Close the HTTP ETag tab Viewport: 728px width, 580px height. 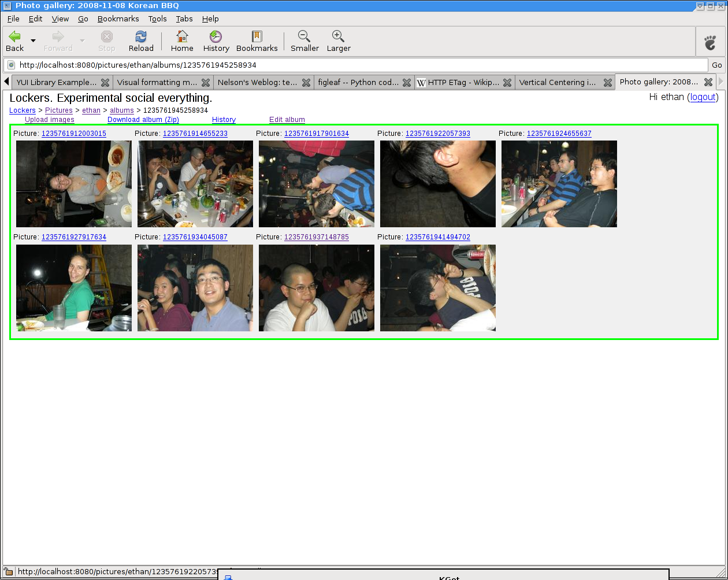[x=507, y=82]
